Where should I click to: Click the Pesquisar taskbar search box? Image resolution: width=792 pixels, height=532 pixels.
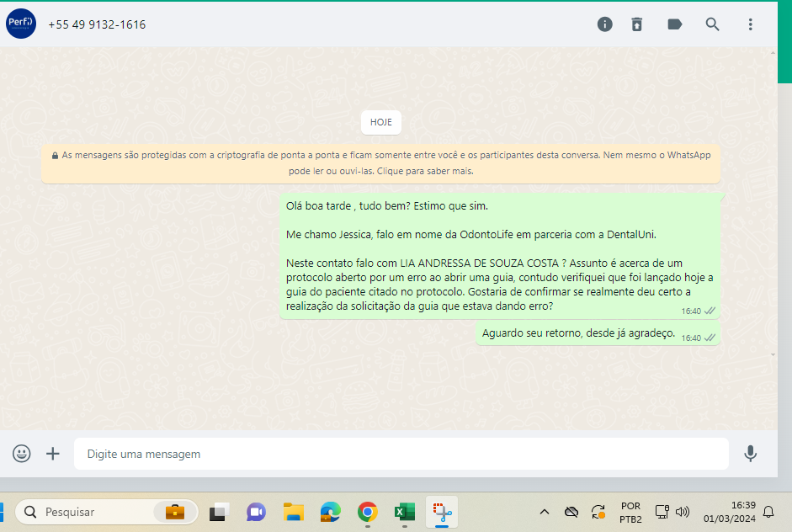tap(107, 512)
